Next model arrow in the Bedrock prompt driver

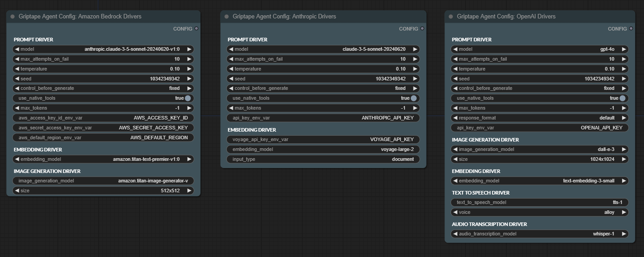tap(189, 49)
